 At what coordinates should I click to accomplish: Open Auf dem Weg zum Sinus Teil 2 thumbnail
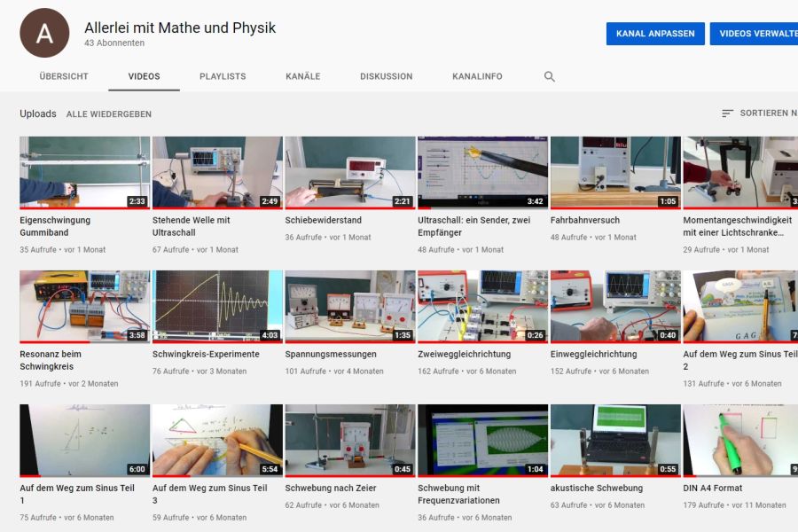[740, 307]
